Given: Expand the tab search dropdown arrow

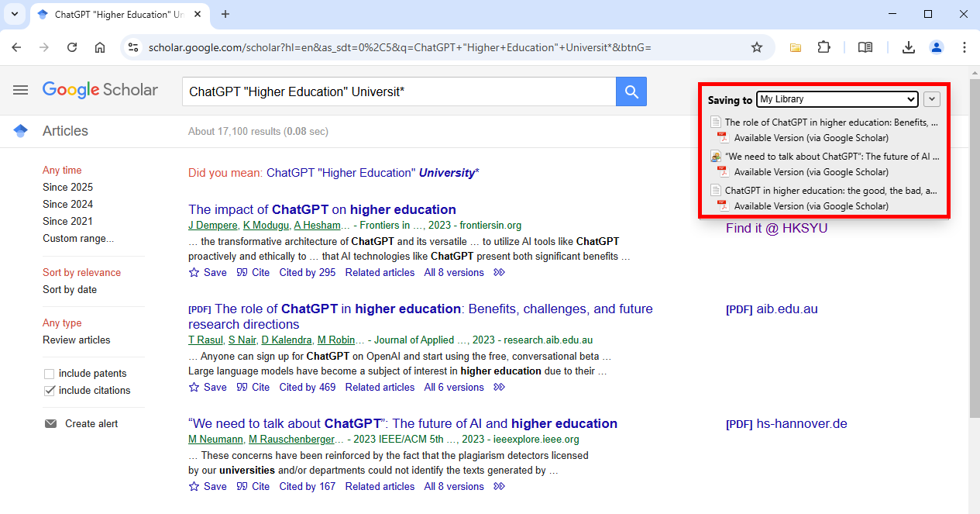Looking at the screenshot, I should [14, 14].
